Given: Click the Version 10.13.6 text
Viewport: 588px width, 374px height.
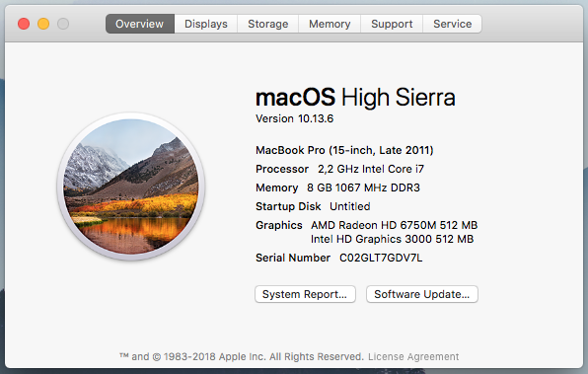Looking at the screenshot, I should click(294, 118).
